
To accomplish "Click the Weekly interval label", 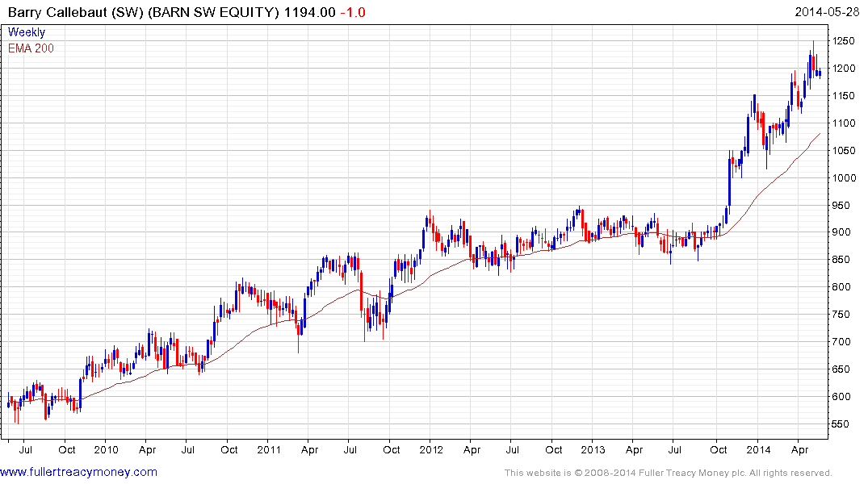I will [27, 32].
